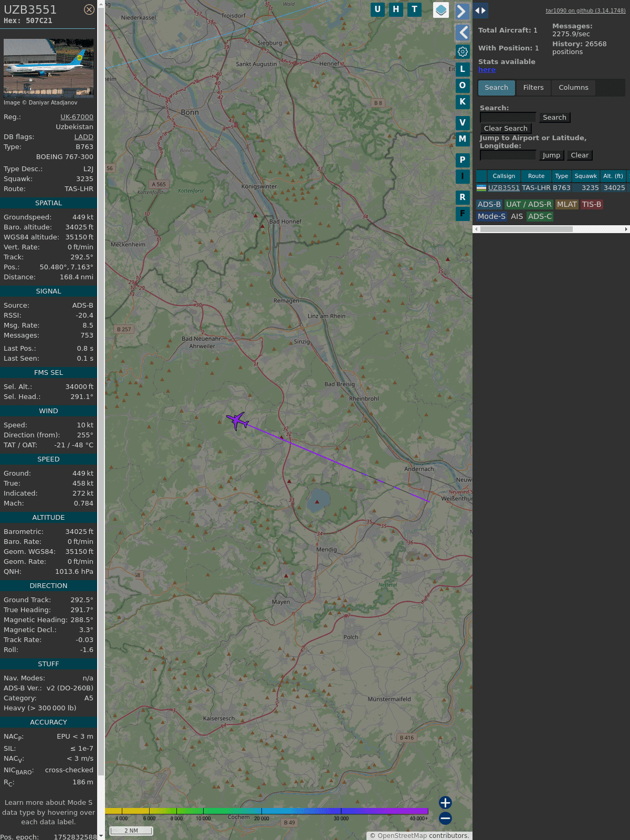This screenshot has width=630, height=840.
Task: Click the left chevron sidebar arrow
Action: 463,33
